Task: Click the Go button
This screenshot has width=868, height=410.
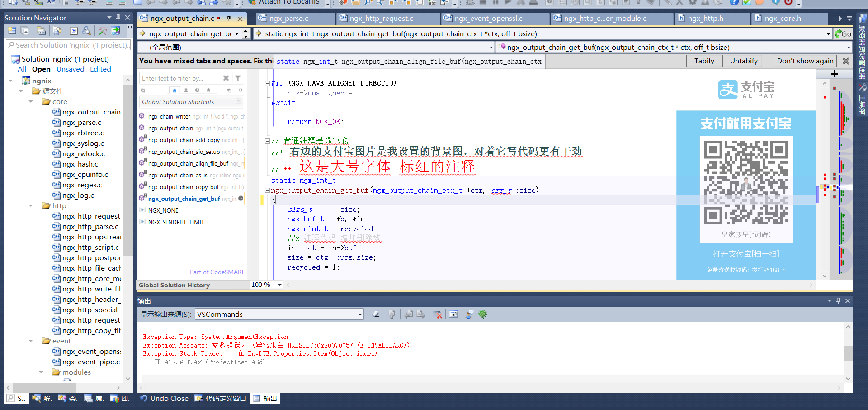Action: pyautogui.click(x=843, y=34)
